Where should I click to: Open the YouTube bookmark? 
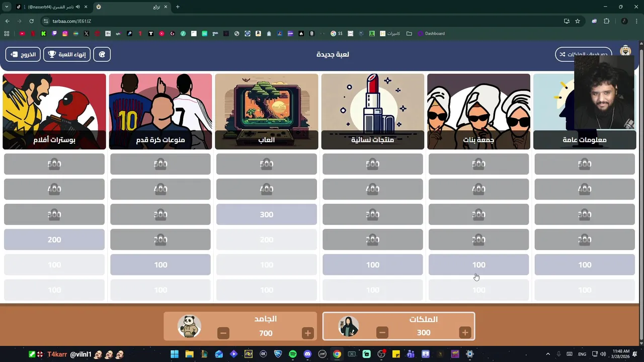pyautogui.click(x=22, y=34)
